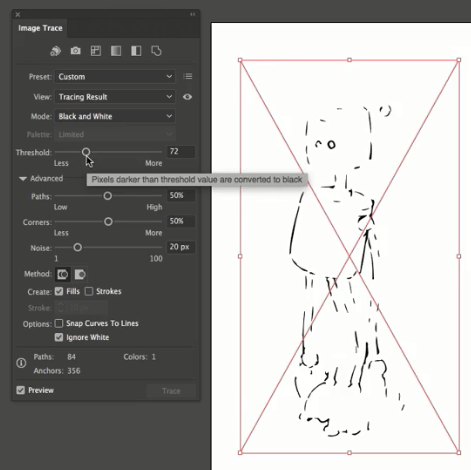Image resolution: width=471 pixels, height=470 pixels.
Task: Open the manage presets list menu
Action: [x=188, y=77]
